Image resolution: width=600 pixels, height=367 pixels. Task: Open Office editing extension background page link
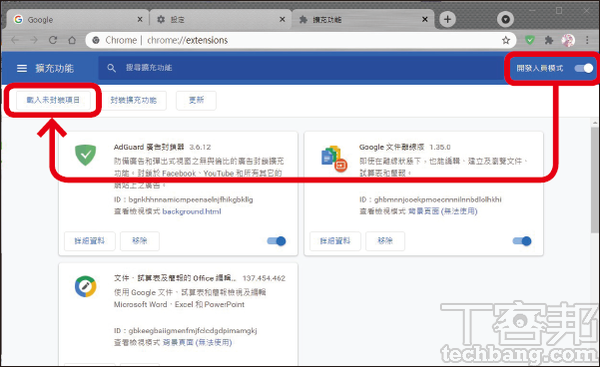197,343
